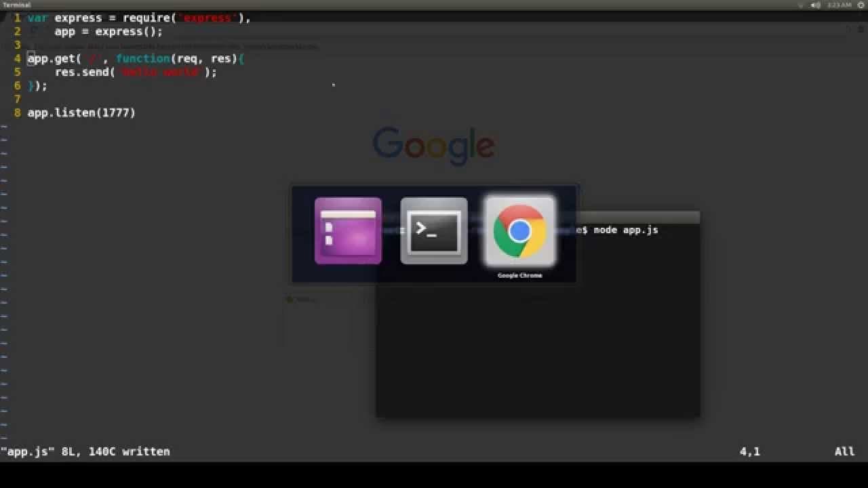Open the system gear menu in top panel
The image size is (868, 488).
[861, 5]
